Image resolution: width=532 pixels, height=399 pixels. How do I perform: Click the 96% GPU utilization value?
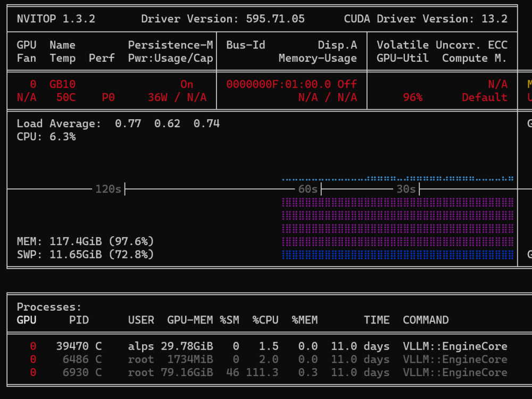coord(413,97)
